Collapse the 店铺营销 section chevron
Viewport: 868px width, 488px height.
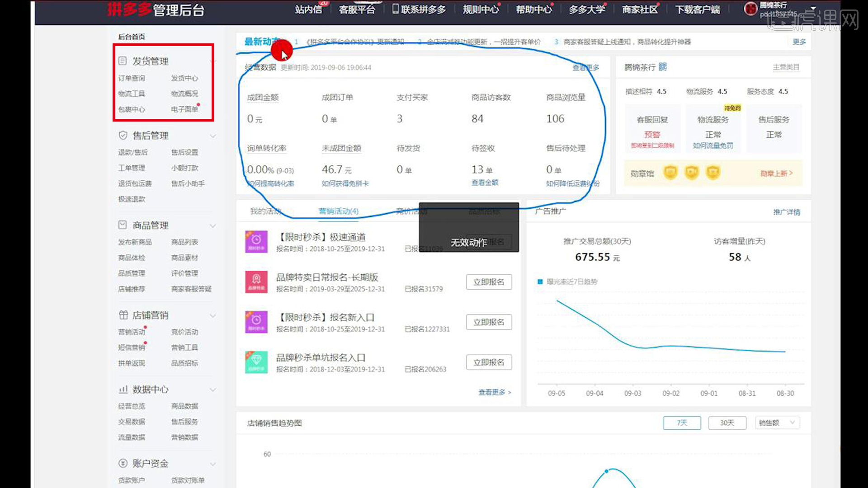pyautogui.click(x=213, y=315)
